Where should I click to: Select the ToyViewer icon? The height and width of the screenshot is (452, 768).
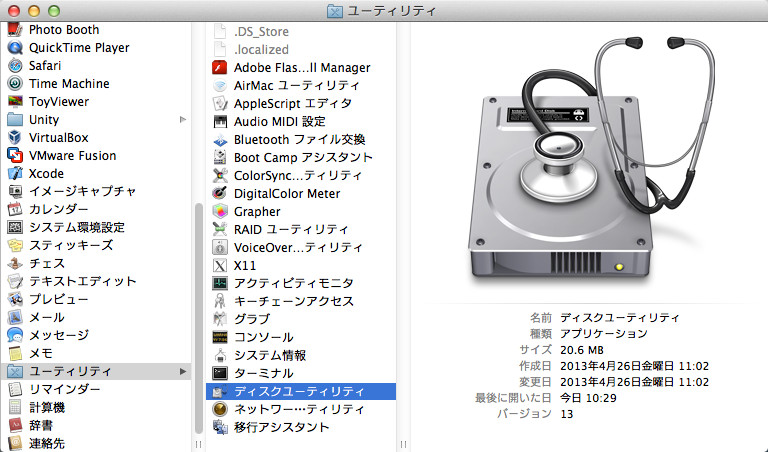coord(15,101)
